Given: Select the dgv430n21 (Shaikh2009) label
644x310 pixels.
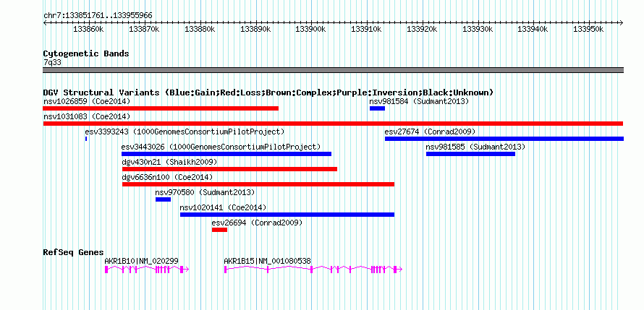Looking at the screenshot, I should [169, 162].
